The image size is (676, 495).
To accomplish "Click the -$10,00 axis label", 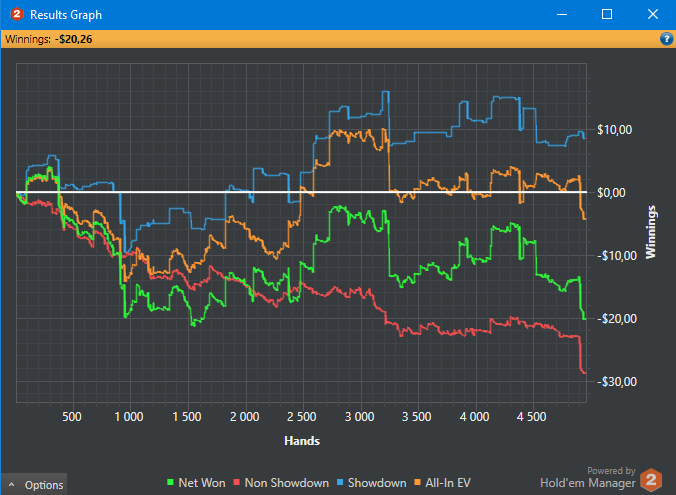I will click(x=617, y=256).
